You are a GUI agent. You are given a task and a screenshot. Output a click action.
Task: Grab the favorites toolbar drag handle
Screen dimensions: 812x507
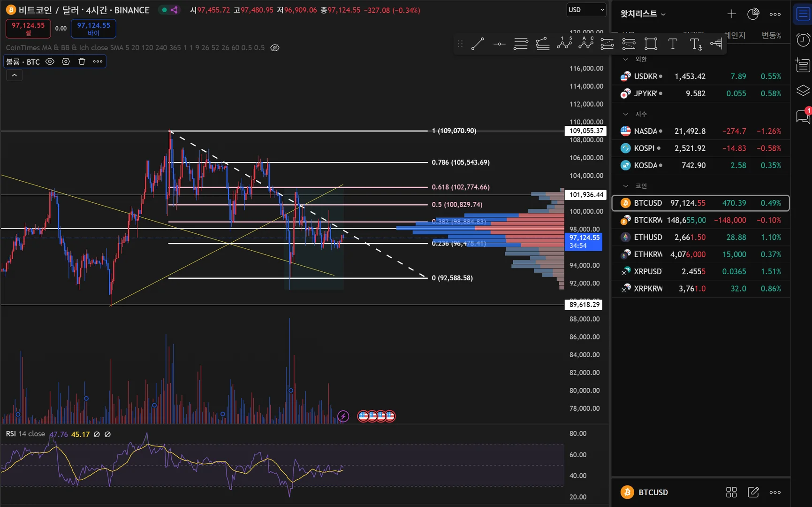pyautogui.click(x=460, y=44)
